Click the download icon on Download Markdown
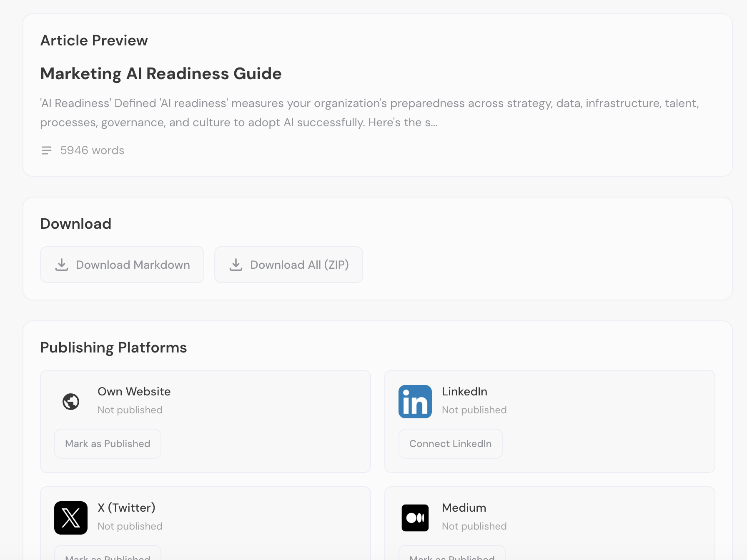Screen dimensions: 747x560 point(62,265)
